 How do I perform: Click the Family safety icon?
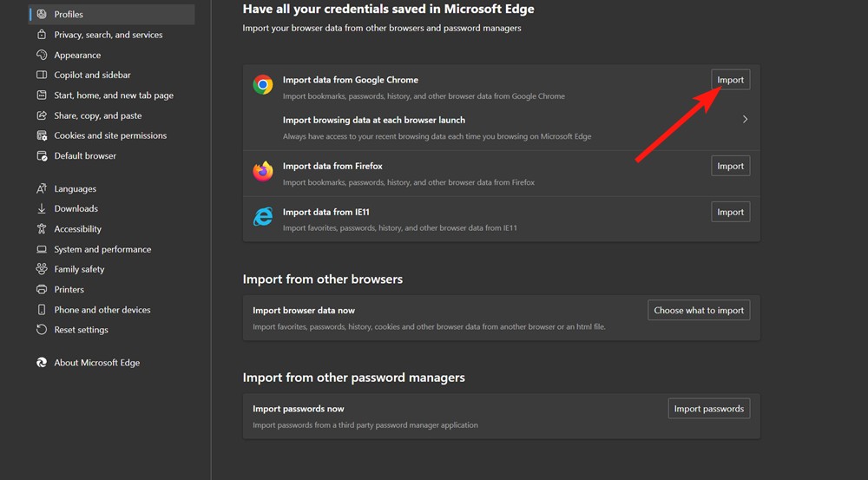(42, 269)
